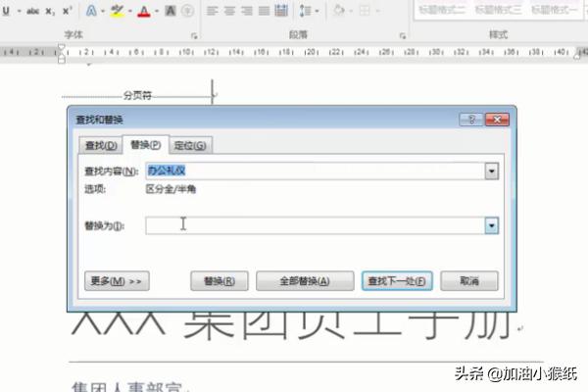588x392 pixels.
Task: Click 全部替换(A) button
Action: tap(305, 281)
